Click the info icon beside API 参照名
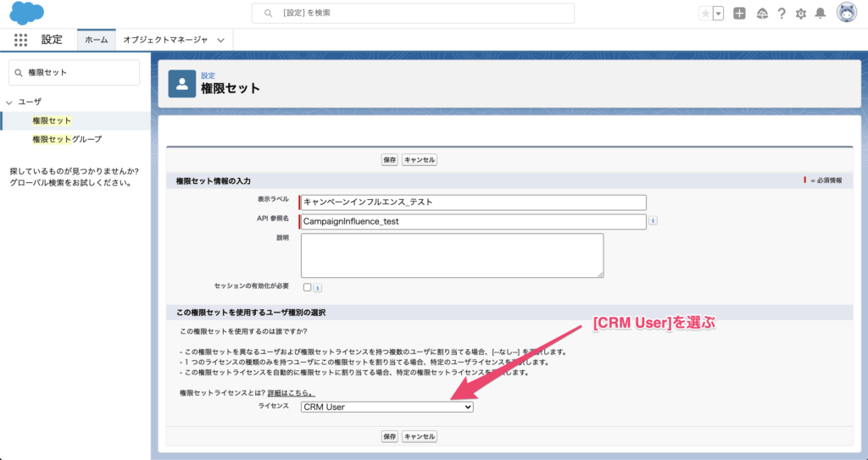Viewport: 868px width, 460px height. point(654,221)
